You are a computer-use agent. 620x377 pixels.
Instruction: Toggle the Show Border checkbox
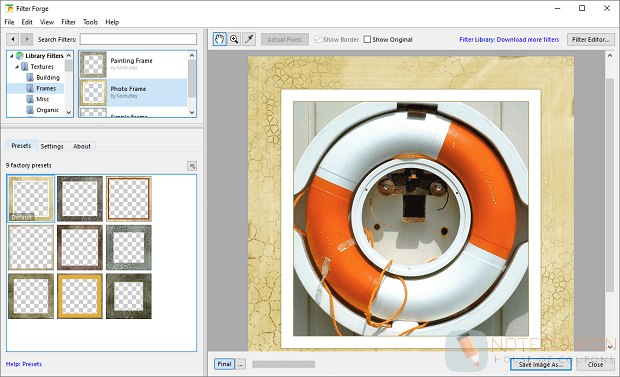317,39
